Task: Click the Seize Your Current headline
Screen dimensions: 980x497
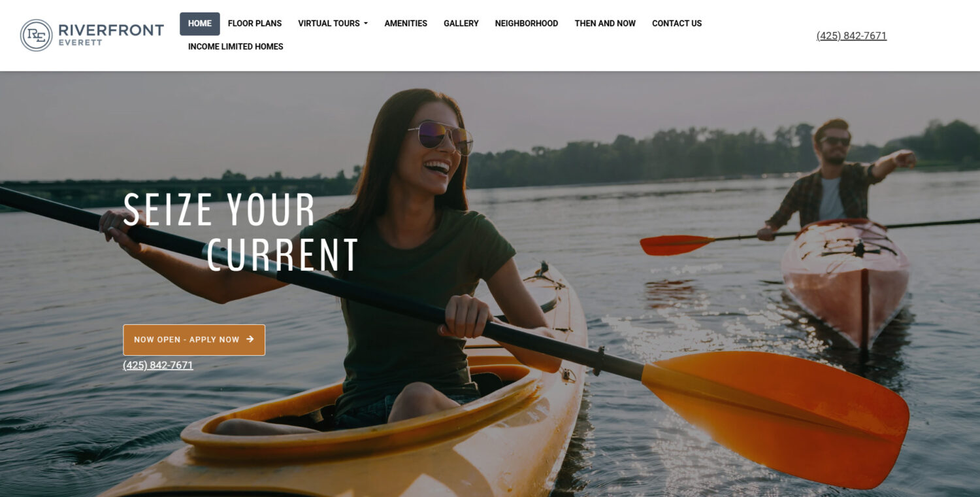Action: (x=240, y=232)
